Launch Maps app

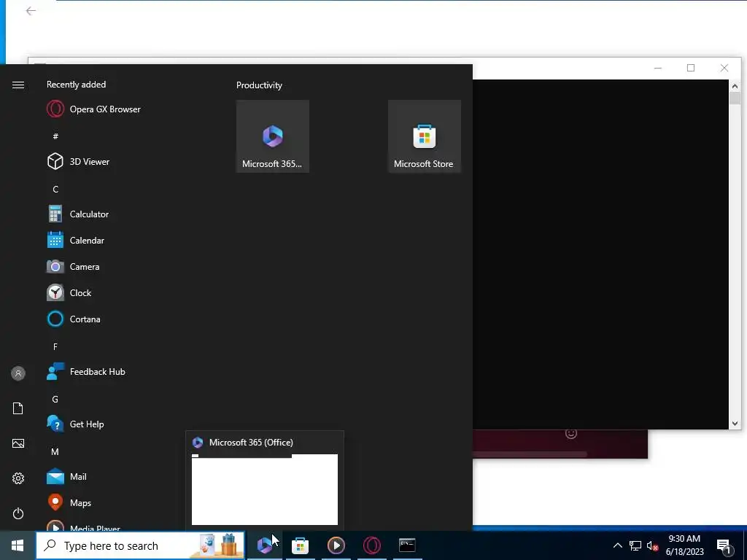pos(69,502)
